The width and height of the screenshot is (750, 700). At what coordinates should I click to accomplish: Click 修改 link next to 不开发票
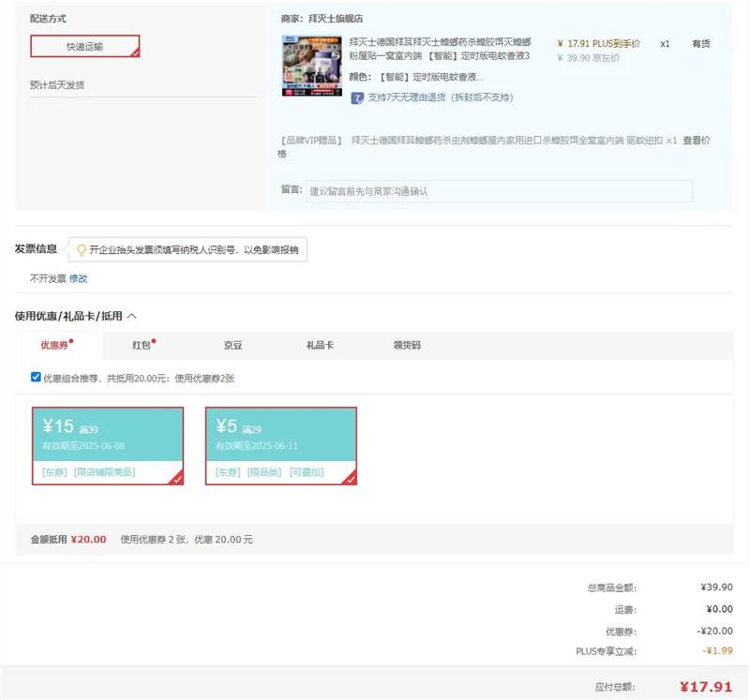(78, 278)
